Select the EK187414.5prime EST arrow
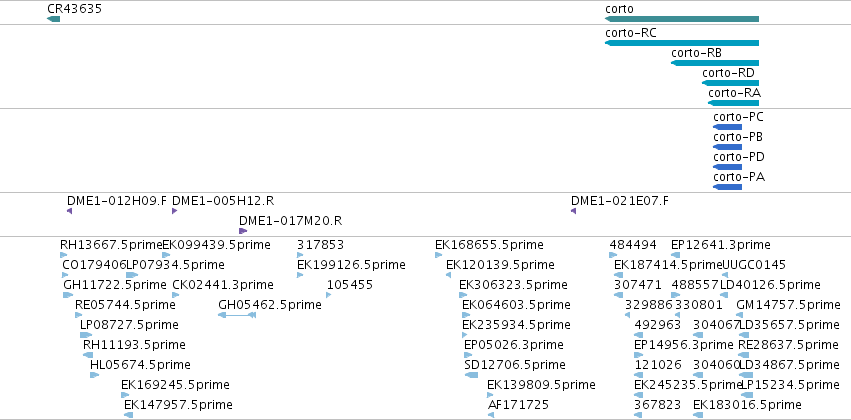Screen dimensions: 851x420 click(x=617, y=275)
